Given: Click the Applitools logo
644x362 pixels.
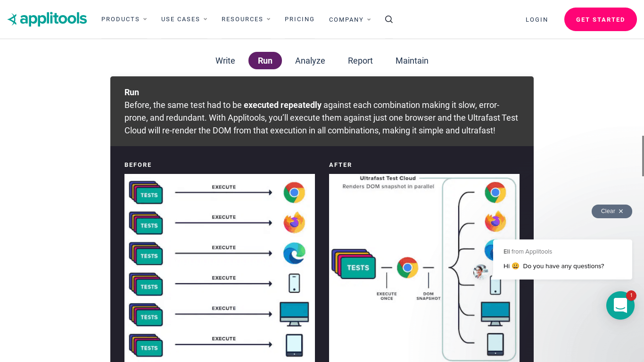Looking at the screenshot, I should pos(47,19).
